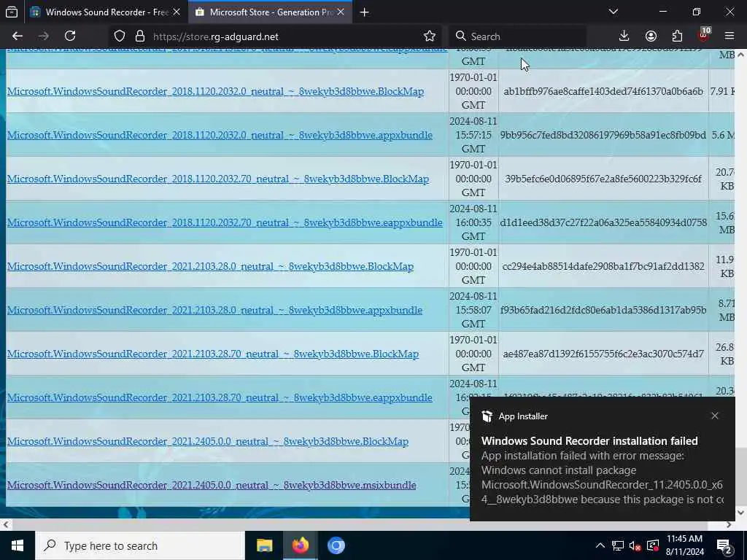List all tabs dropdown arrow
Image resolution: width=747 pixels, height=560 pixels.
coord(613,12)
